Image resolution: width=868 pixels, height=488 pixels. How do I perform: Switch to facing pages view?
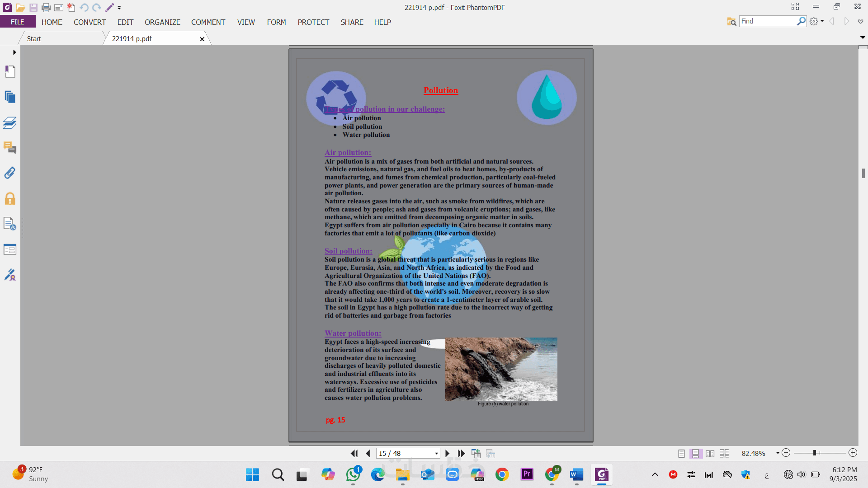[x=710, y=453]
